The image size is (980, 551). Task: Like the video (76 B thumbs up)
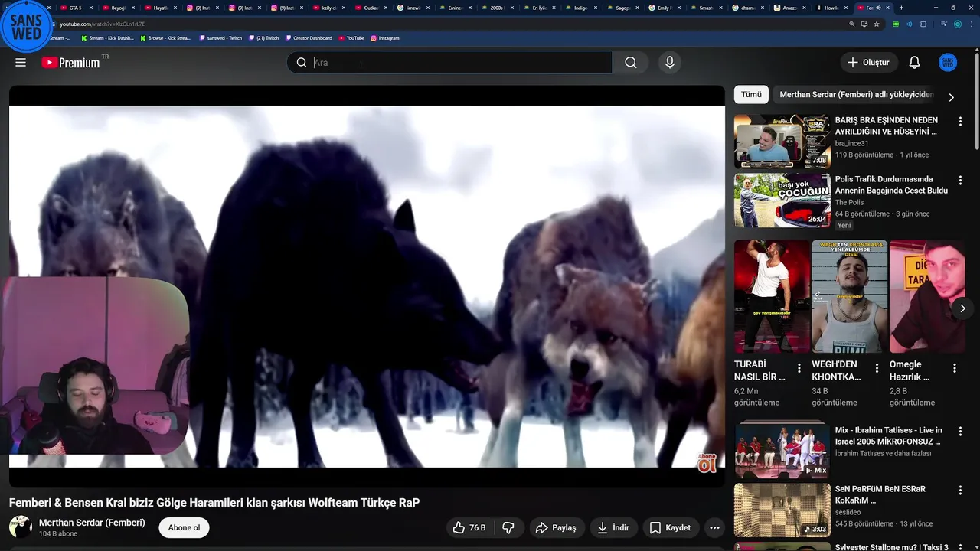(469, 527)
